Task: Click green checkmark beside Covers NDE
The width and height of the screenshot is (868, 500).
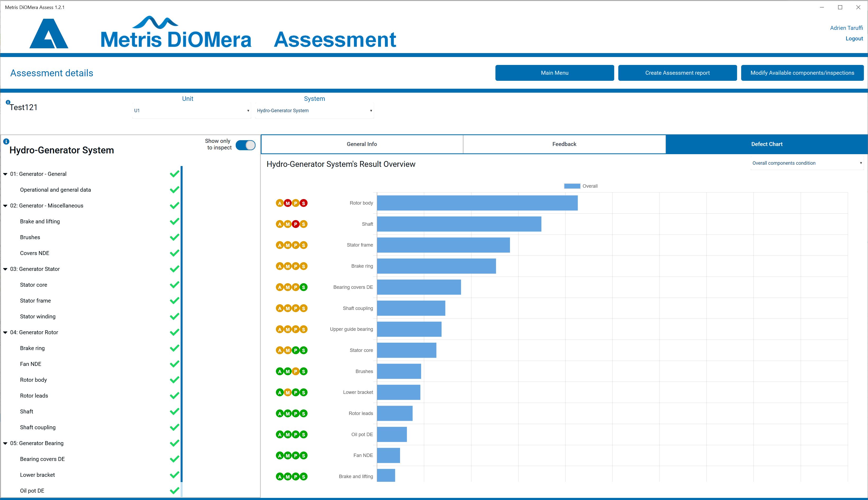Action: click(175, 253)
